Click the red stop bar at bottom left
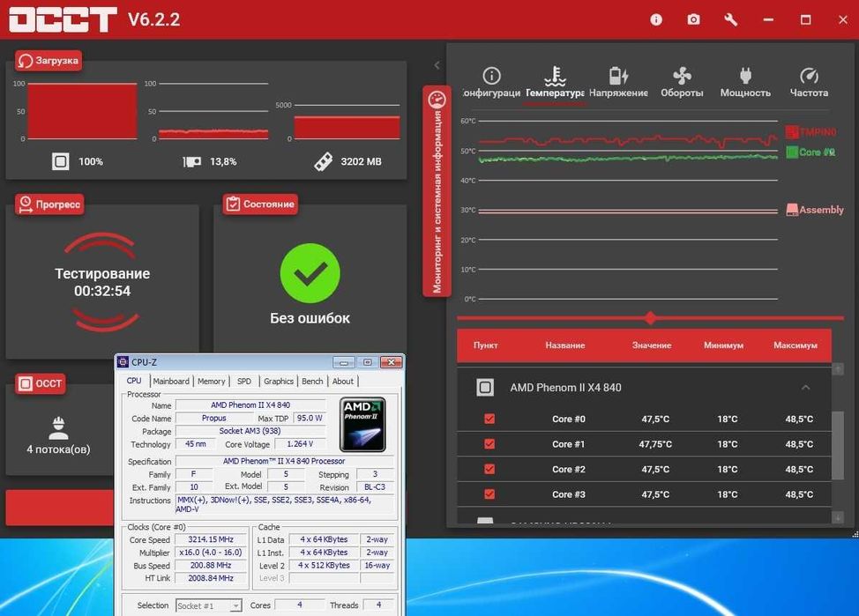 60,508
